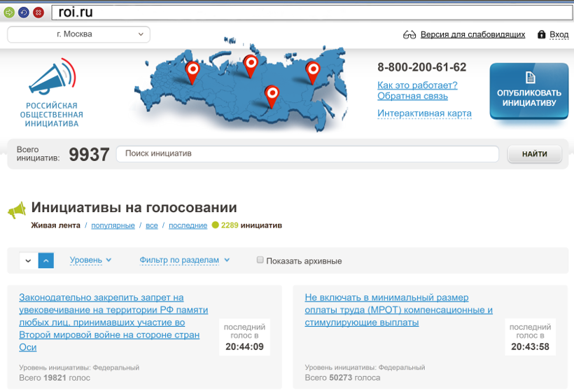Open initiative about Второй мировой войне ban
The width and height of the screenshot is (574, 392).
(x=113, y=322)
